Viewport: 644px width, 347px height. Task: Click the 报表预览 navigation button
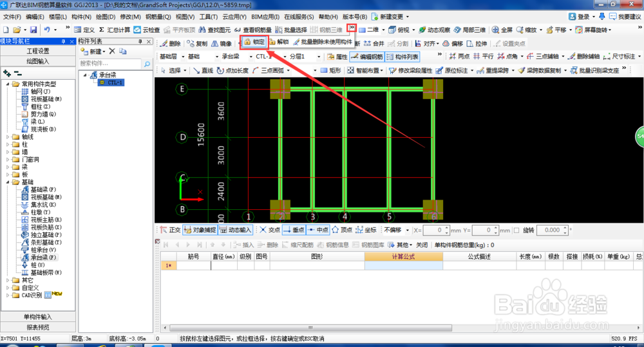[38, 327]
